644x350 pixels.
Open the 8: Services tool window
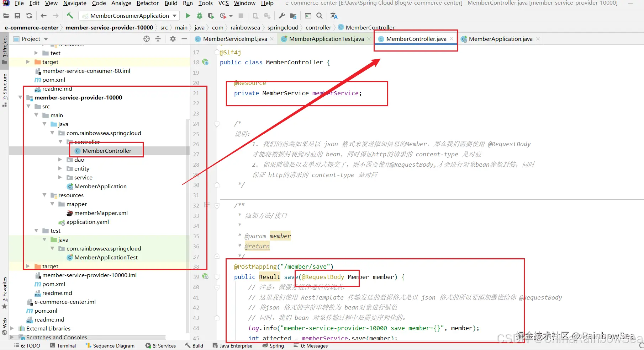pos(160,346)
